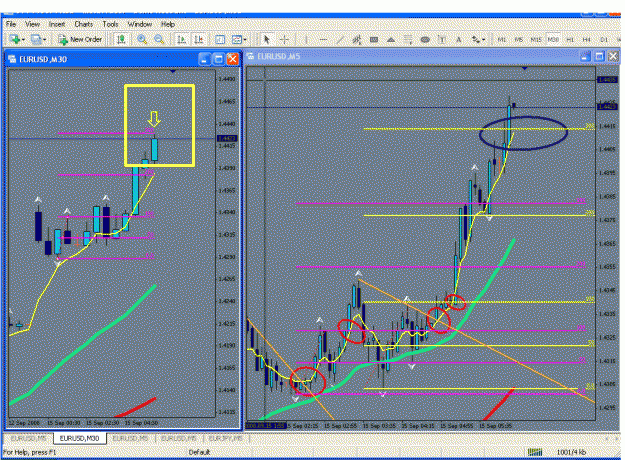Select the Ellipse shape tool

[425, 39]
